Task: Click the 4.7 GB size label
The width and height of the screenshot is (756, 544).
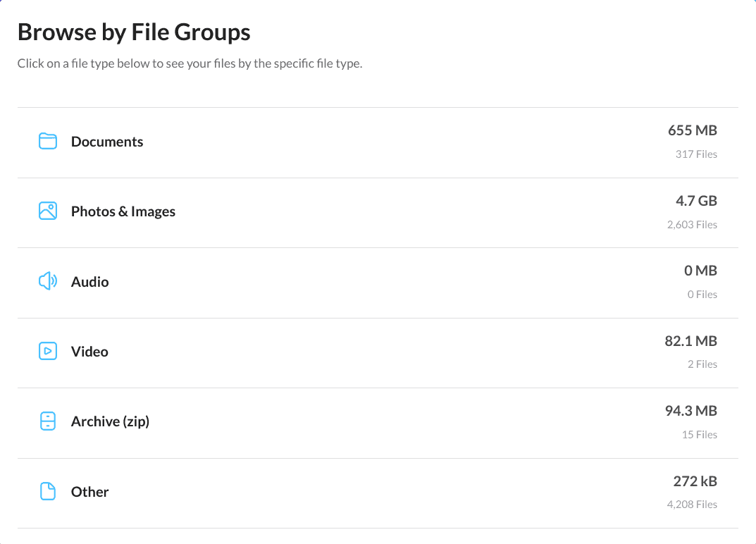Action: 696,201
